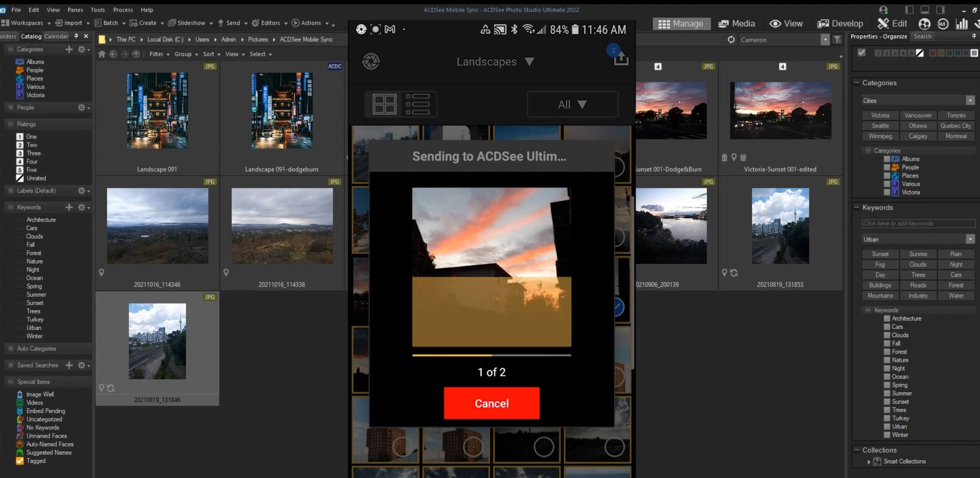
Task: Open the Filter dropdown in the file list bar
Action: (159, 54)
